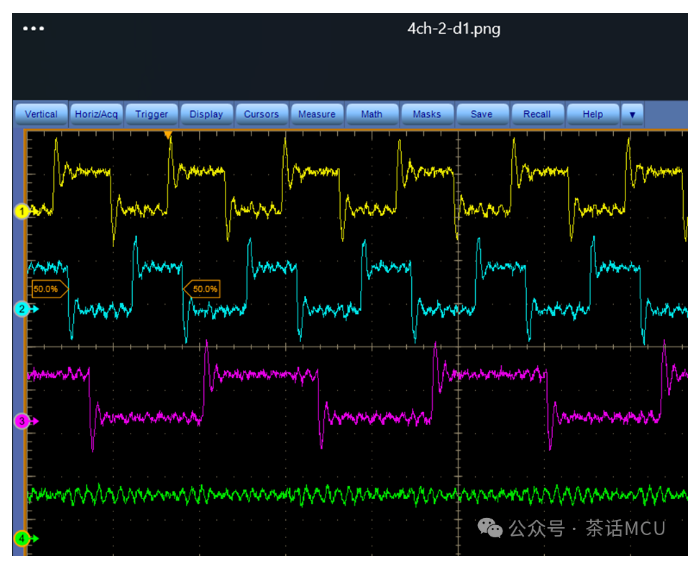Open the Measure menu
Screen dimensions: 698x569
pos(317,114)
